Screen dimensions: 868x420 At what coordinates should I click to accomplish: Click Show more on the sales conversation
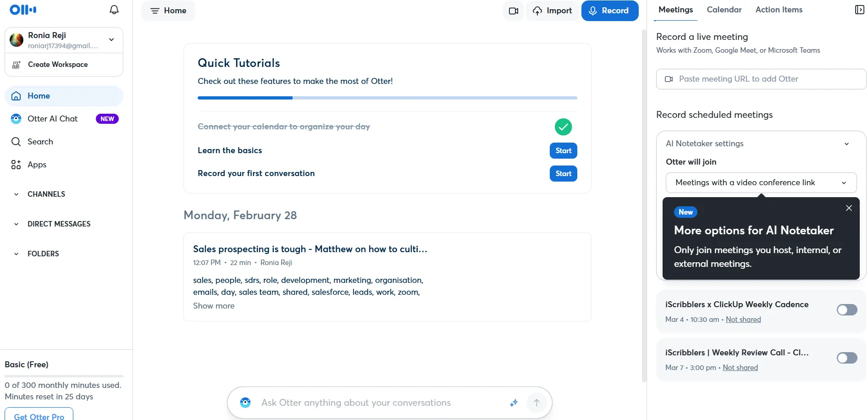(214, 306)
